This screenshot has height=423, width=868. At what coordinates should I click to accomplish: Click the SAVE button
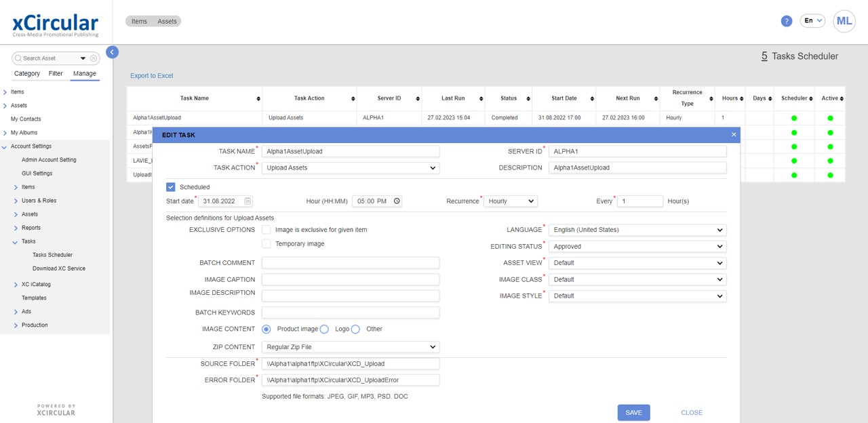(x=633, y=413)
